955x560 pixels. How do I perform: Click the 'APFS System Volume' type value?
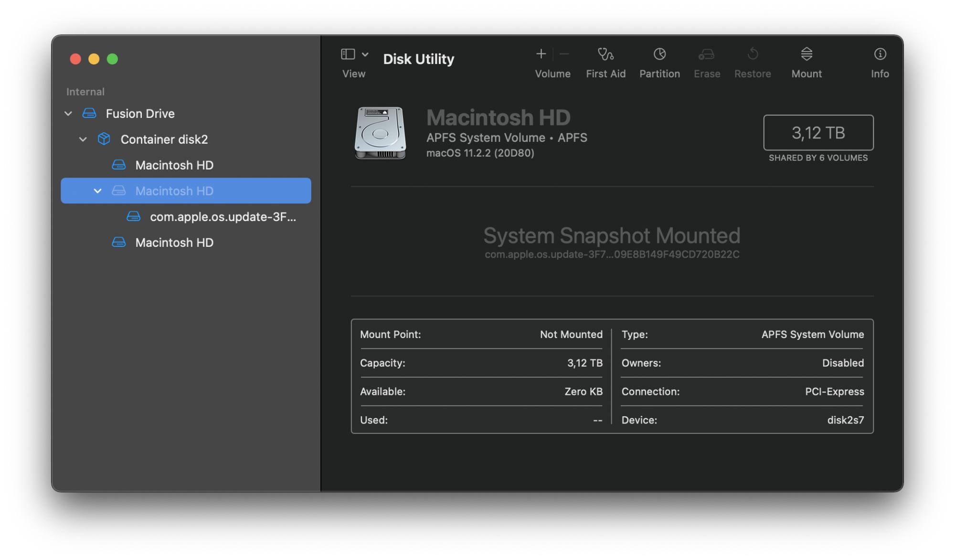tap(813, 335)
